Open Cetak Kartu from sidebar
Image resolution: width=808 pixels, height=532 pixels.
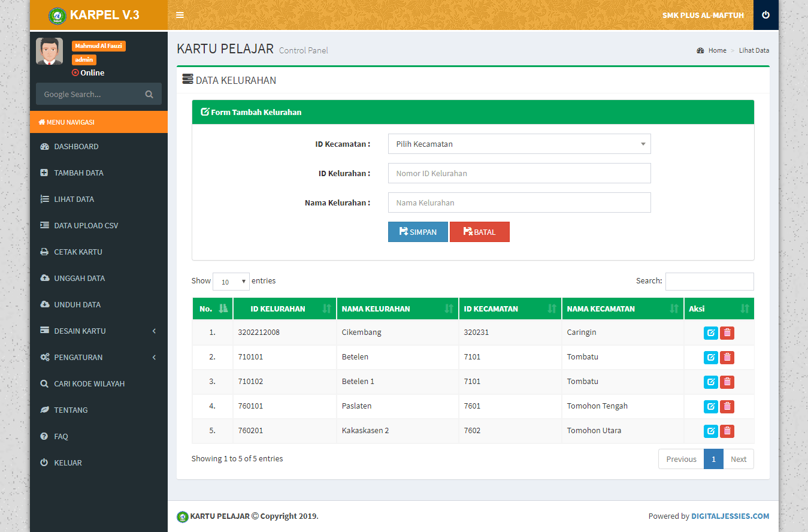(x=78, y=252)
